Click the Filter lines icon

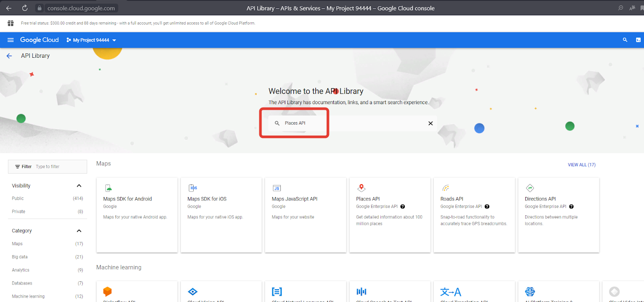18,167
